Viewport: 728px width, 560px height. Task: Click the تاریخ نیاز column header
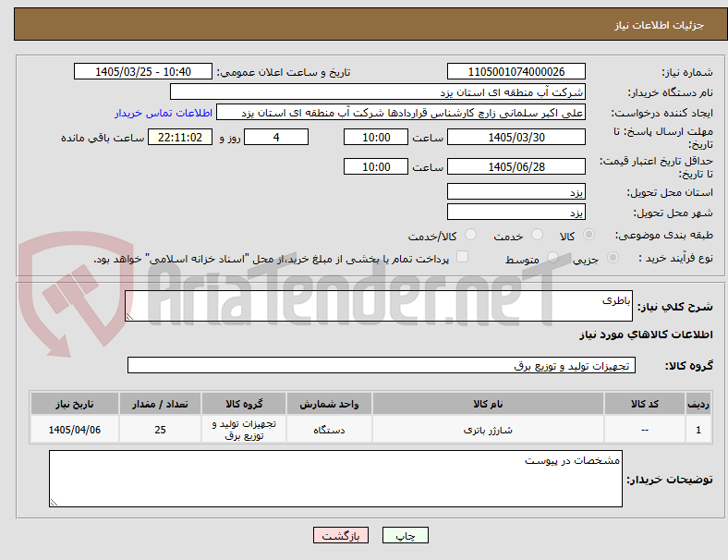point(75,404)
